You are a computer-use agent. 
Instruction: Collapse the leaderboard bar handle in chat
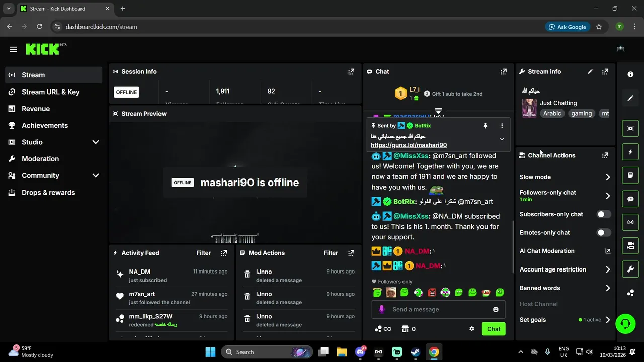(438, 110)
